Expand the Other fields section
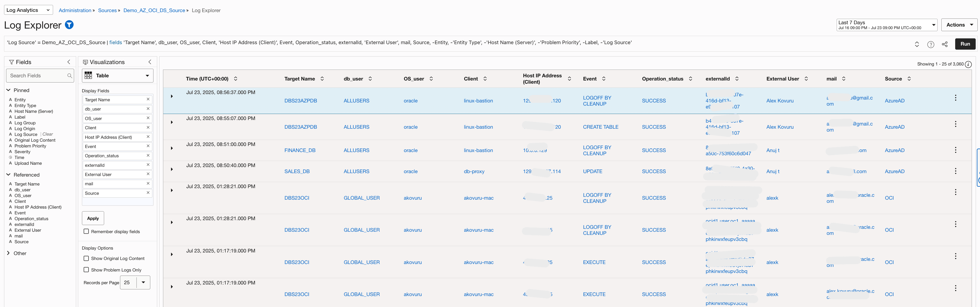980x307 pixels. click(x=8, y=253)
